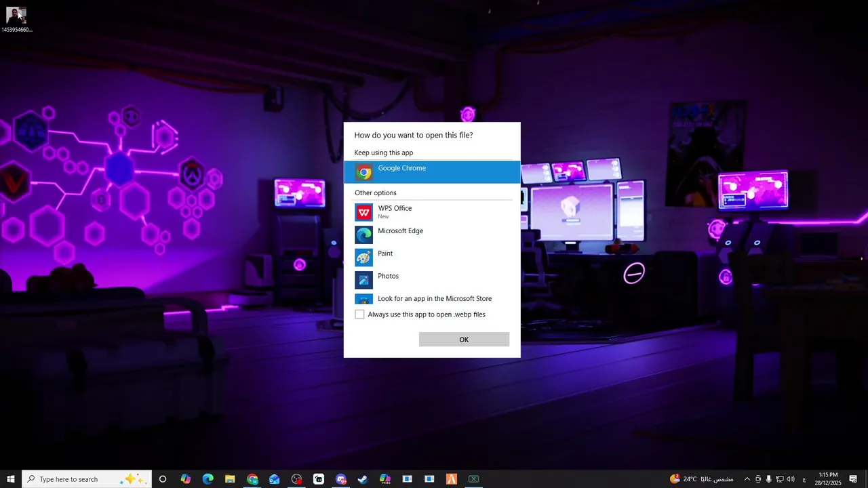Open Outlook mail taskbar icon
The image size is (868, 488).
click(275, 479)
